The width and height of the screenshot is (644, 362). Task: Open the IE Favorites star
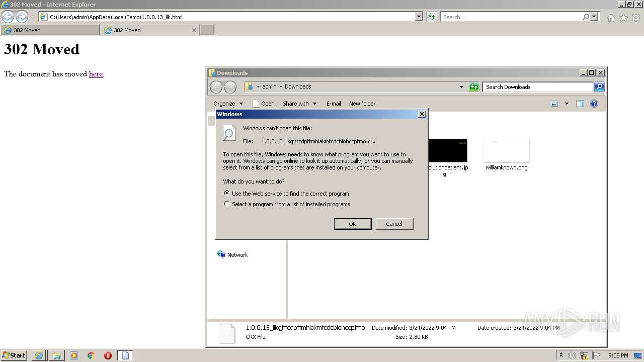623,18
